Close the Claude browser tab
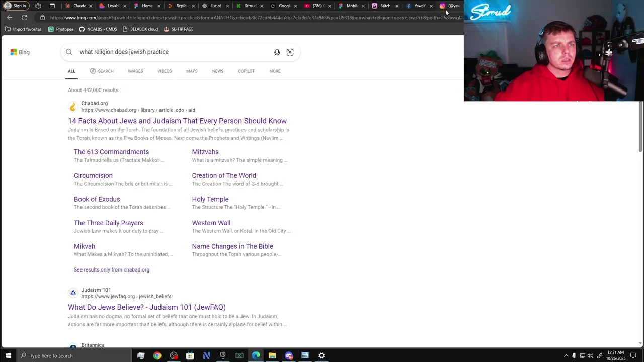 pos(91,6)
